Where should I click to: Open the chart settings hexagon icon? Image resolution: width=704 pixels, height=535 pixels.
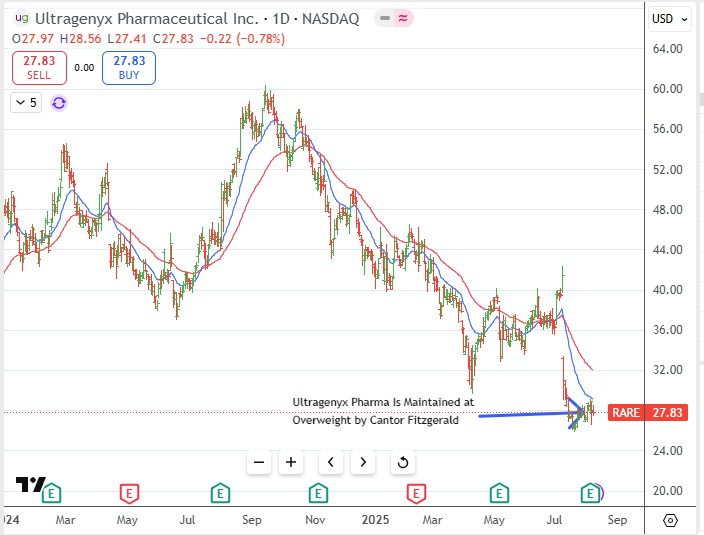coord(670,521)
